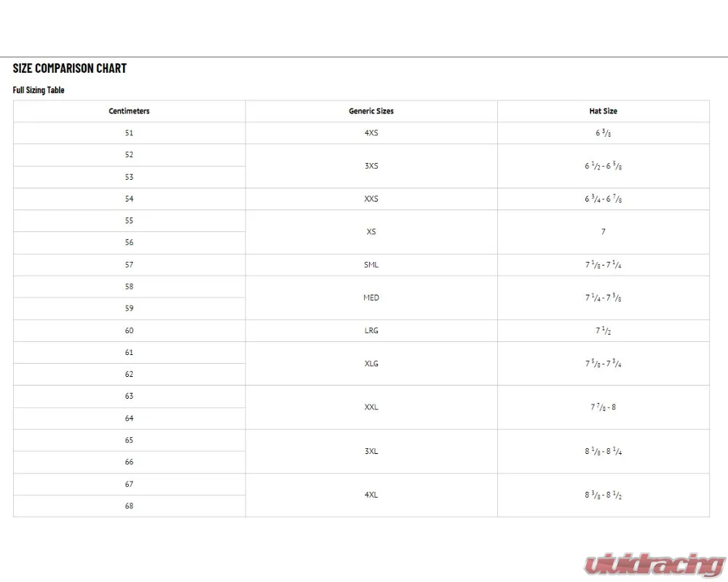728x582 pixels.
Task: Select the Generic Sizes column header
Action: 371,111
